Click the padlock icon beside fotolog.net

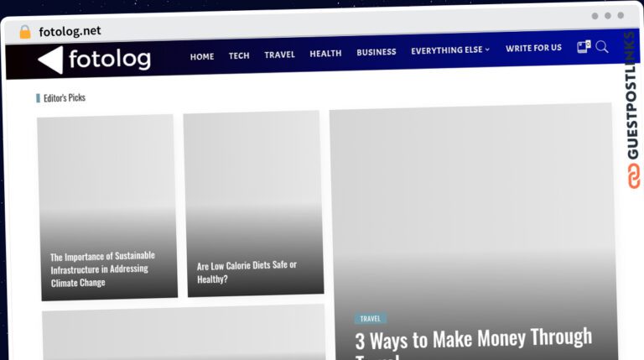pyautogui.click(x=25, y=32)
